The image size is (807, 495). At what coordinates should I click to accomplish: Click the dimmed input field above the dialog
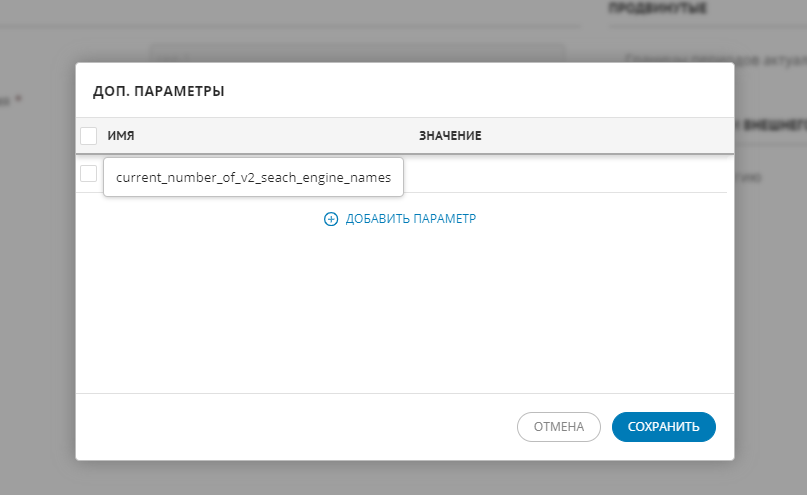point(356,52)
